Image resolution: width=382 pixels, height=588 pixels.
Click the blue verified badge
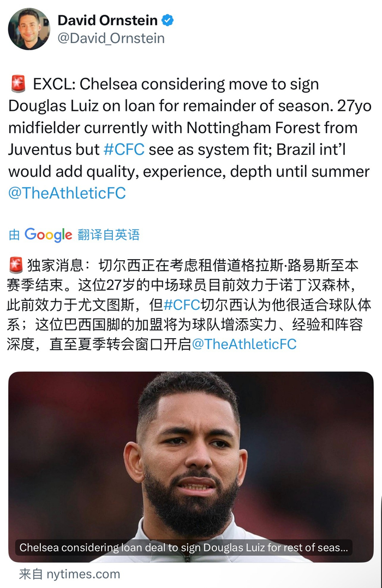tap(168, 21)
